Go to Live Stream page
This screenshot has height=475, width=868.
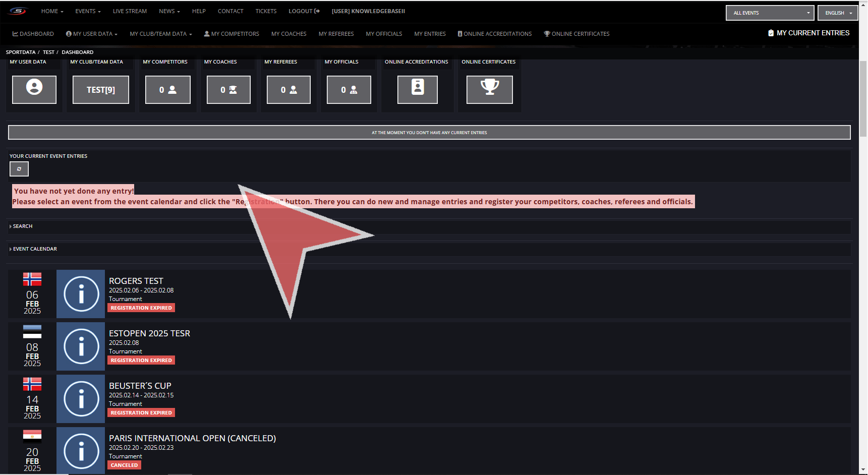(x=130, y=11)
